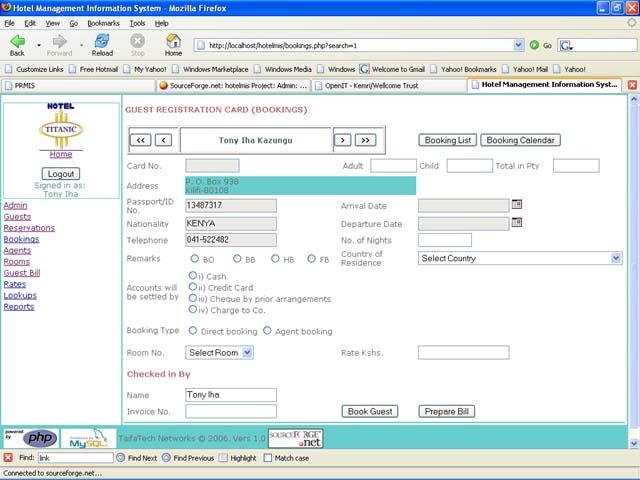Click the No. of Nights input field
640x480 pixels.
coord(444,240)
